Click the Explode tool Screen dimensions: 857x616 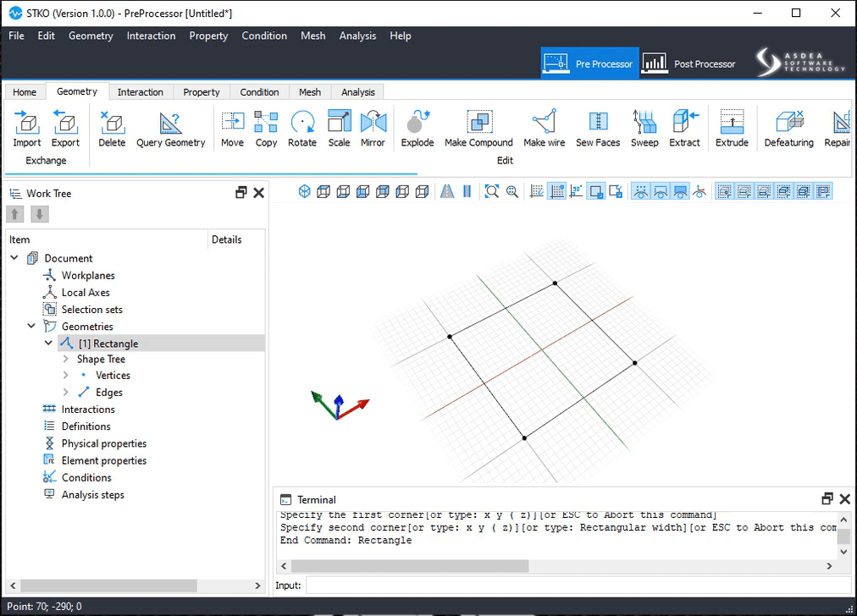417,129
